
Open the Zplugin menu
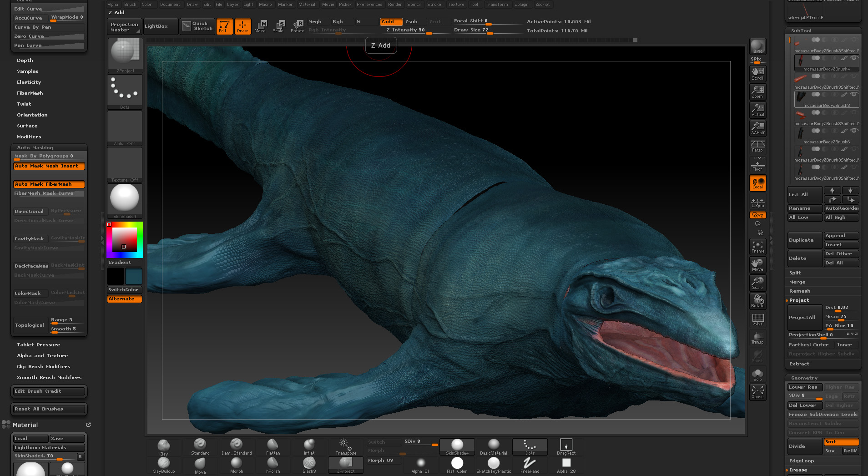tap(521, 4)
